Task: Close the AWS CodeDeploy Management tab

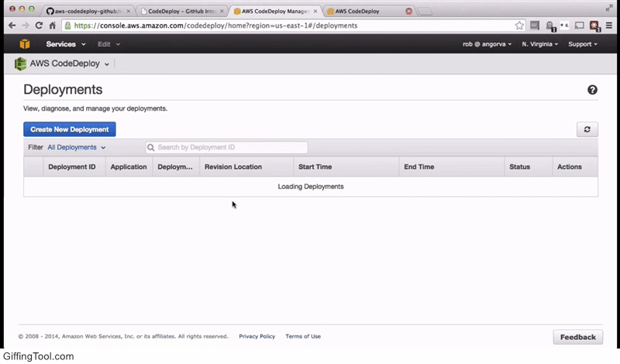Action: [x=315, y=11]
